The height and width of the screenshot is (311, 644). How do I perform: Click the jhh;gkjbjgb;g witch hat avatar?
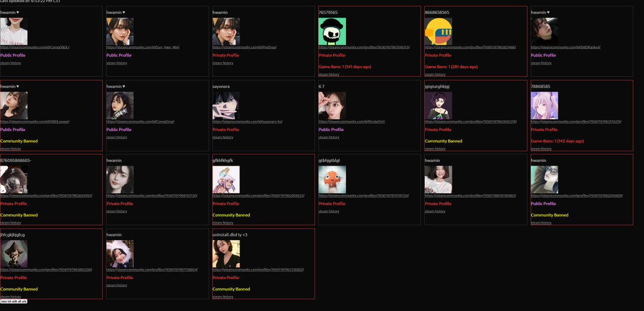coord(13,254)
